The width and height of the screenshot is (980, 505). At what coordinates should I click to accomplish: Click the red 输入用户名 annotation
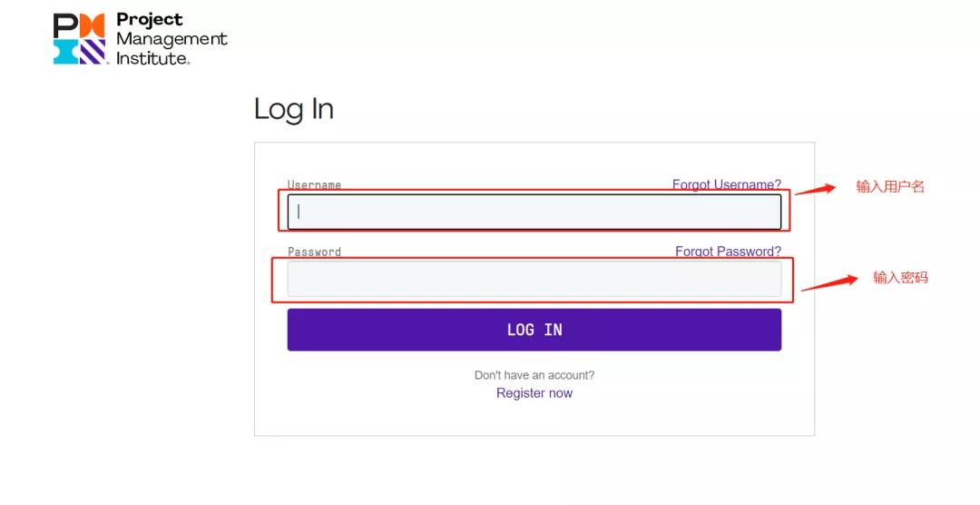click(x=890, y=186)
